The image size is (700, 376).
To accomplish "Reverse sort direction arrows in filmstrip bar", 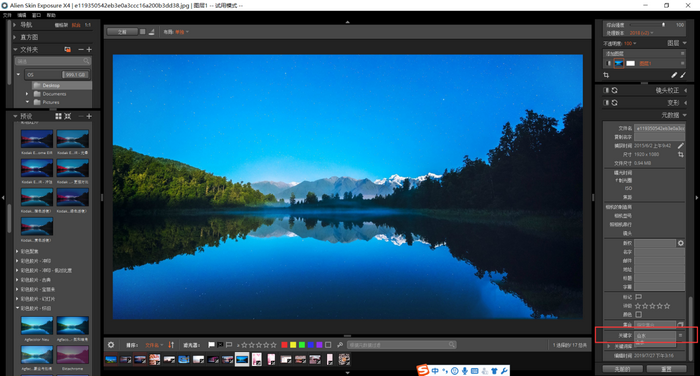I will pyautogui.click(x=171, y=345).
